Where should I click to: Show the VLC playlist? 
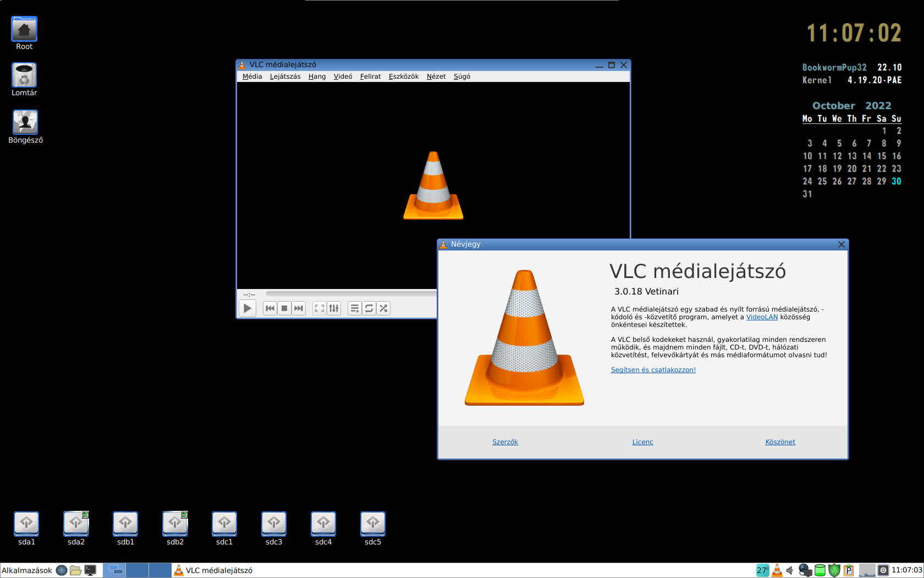click(355, 308)
